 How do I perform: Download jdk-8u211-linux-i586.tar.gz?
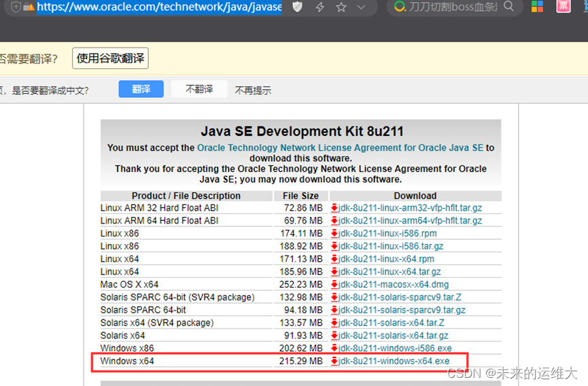(x=391, y=246)
